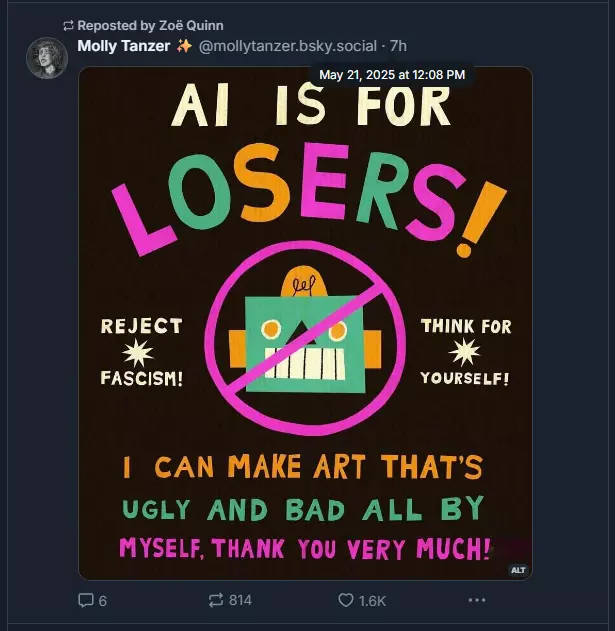Viewport: 615px width, 631px height.
Task: Visit the @mollytanzer.bsky.social handle
Action: (288, 46)
